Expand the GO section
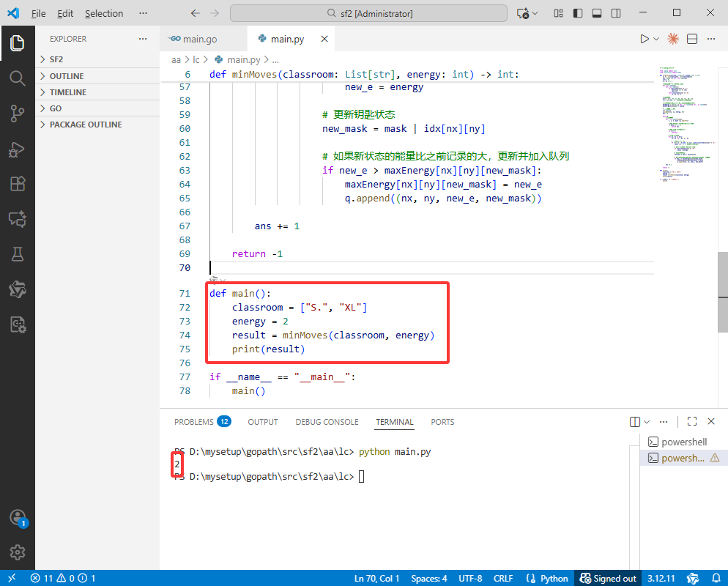Image resolution: width=728 pixels, height=586 pixels. [x=97, y=108]
